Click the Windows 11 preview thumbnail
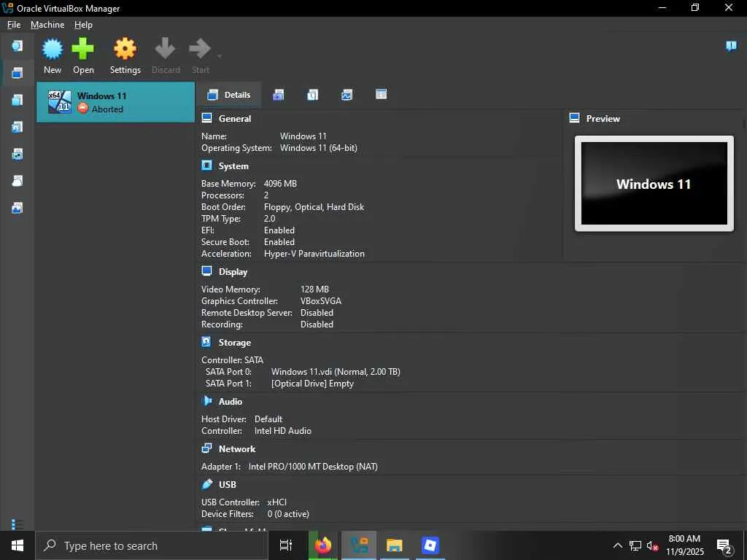The width and height of the screenshot is (747, 560). point(654,183)
